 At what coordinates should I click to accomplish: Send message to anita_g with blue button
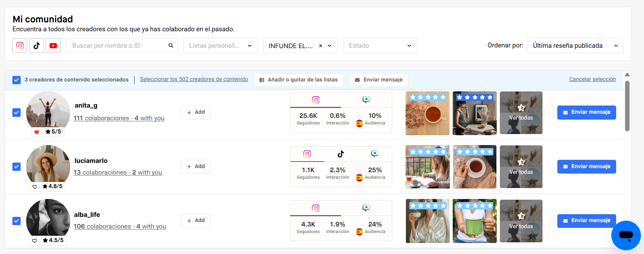(x=587, y=112)
